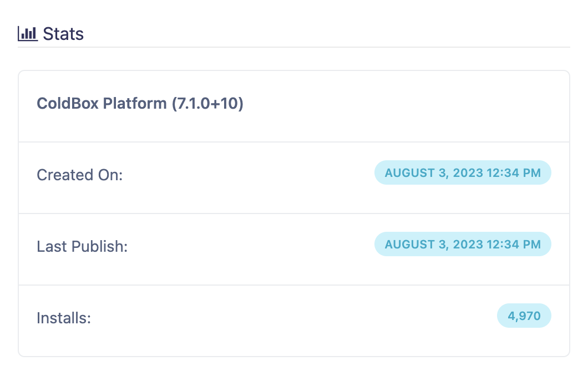Click the Last Publish date badge

(x=463, y=244)
